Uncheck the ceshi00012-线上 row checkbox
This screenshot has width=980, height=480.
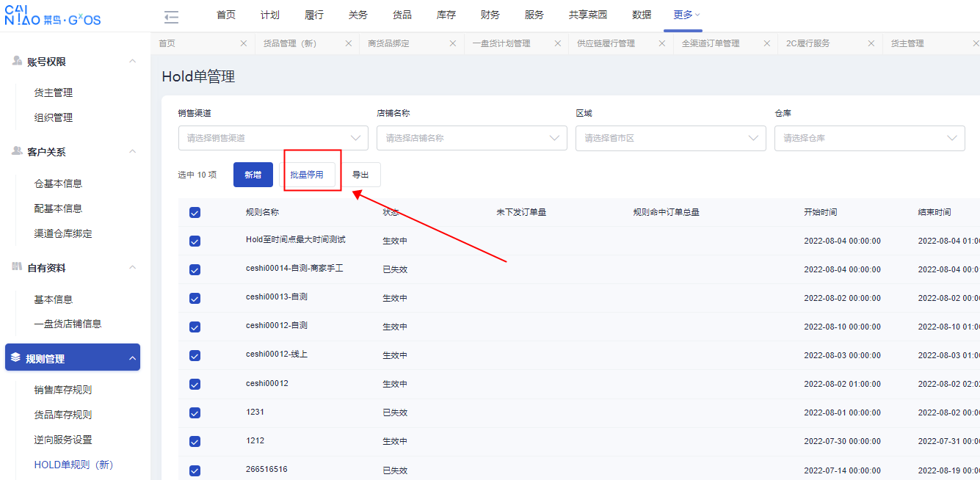(x=195, y=355)
